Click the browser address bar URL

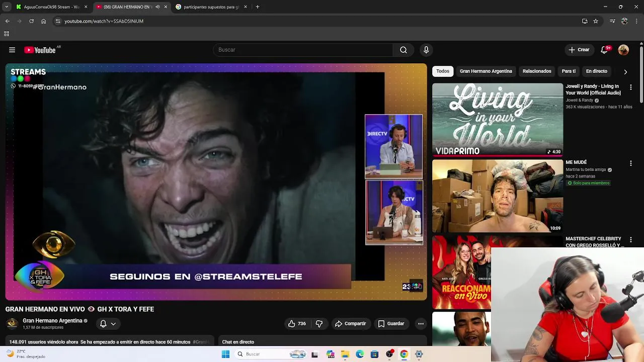(104, 21)
